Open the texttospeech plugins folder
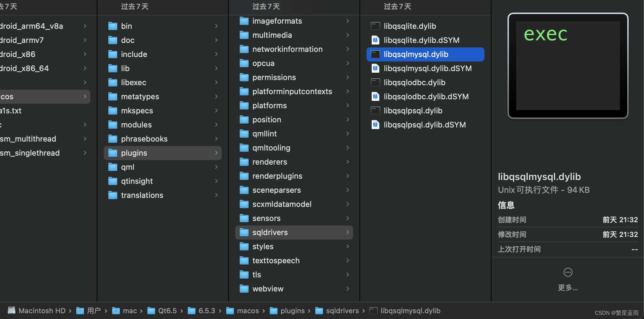 tap(276, 260)
